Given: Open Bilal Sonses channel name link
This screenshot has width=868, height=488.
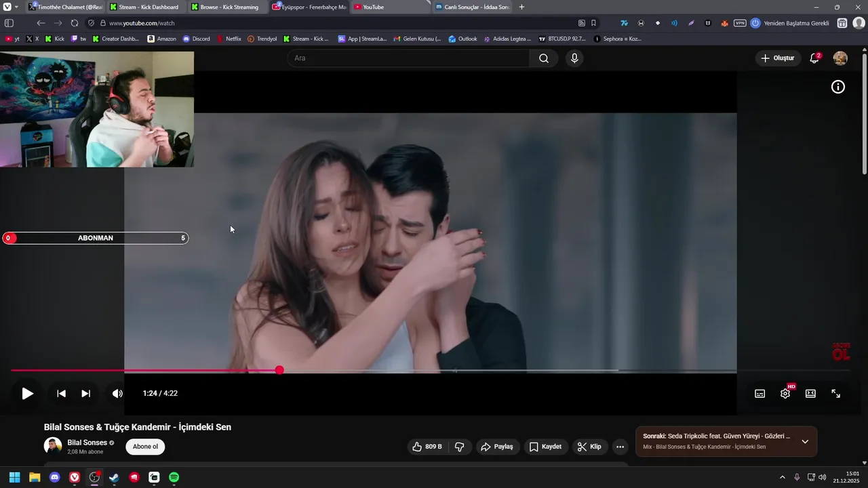Looking at the screenshot, I should click(87, 443).
